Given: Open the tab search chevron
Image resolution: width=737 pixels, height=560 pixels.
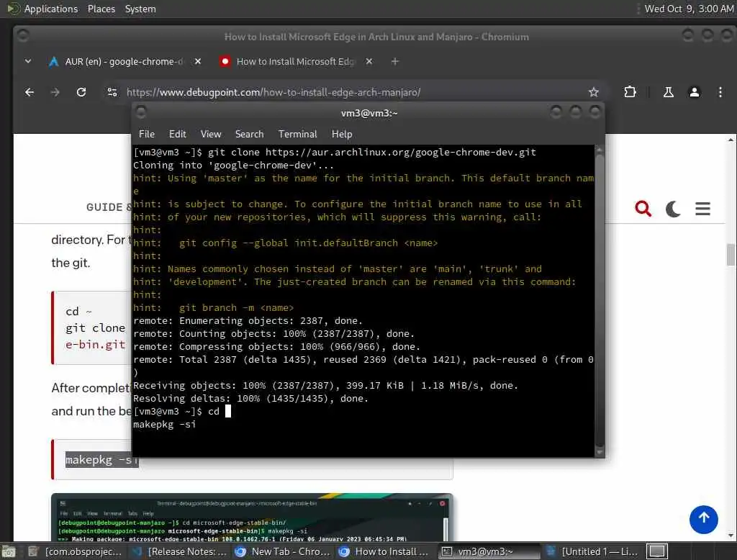Looking at the screenshot, I should click(28, 61).
